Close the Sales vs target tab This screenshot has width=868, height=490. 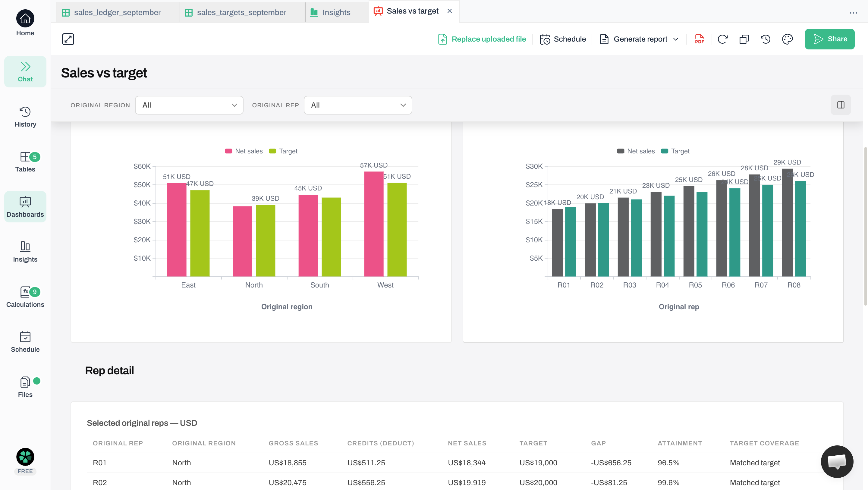pos(449,11)
